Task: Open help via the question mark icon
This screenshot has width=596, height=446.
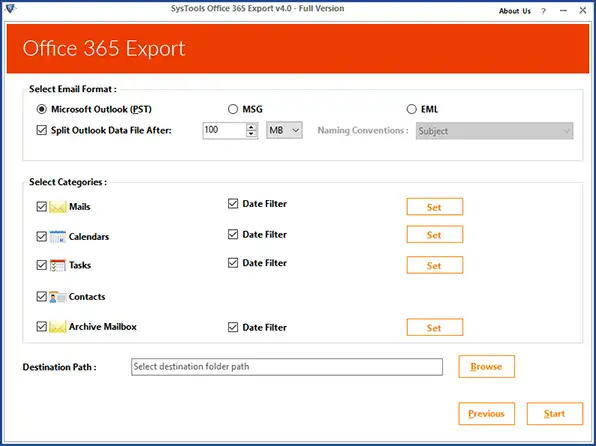Action: (544, 11)
